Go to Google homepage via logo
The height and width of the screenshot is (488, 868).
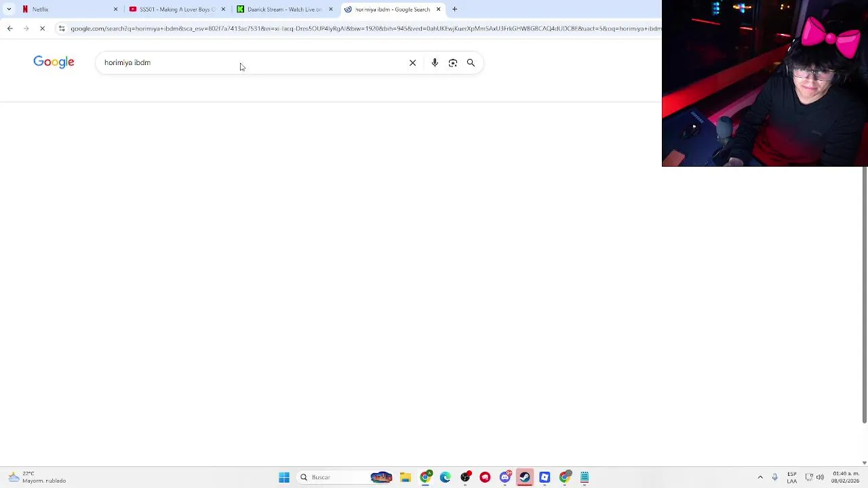coord(54,62)
